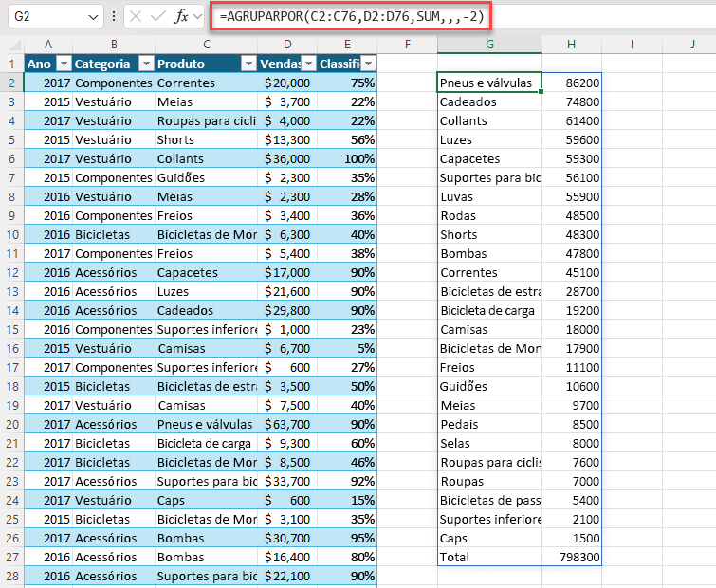Image resolution: width=716 pixels, height=588 pixels.
Task: Click the value 74800
Action: tap(571, 101)
